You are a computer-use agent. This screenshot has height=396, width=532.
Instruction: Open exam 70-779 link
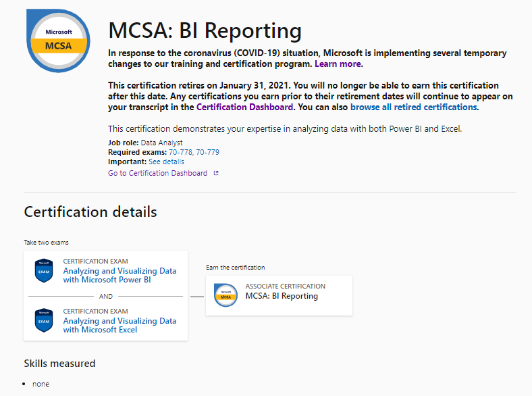coord(208,152)
